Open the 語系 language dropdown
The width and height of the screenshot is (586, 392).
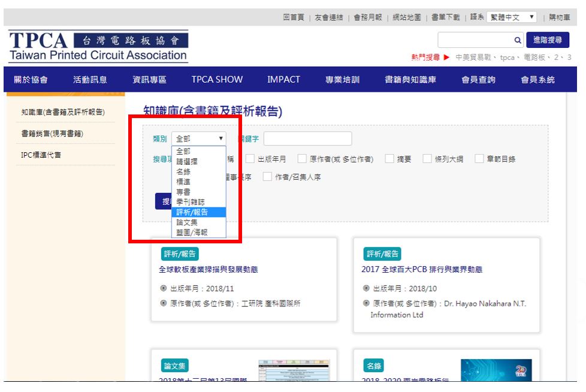tap(512, 17)
